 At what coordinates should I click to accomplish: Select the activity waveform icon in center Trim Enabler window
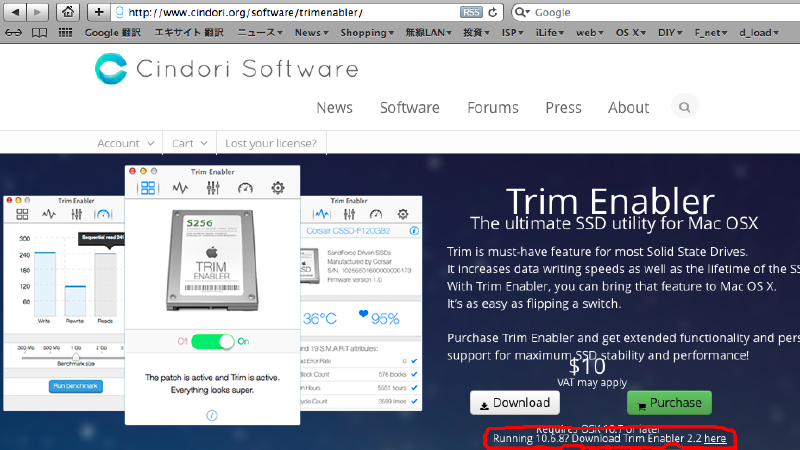180,188
